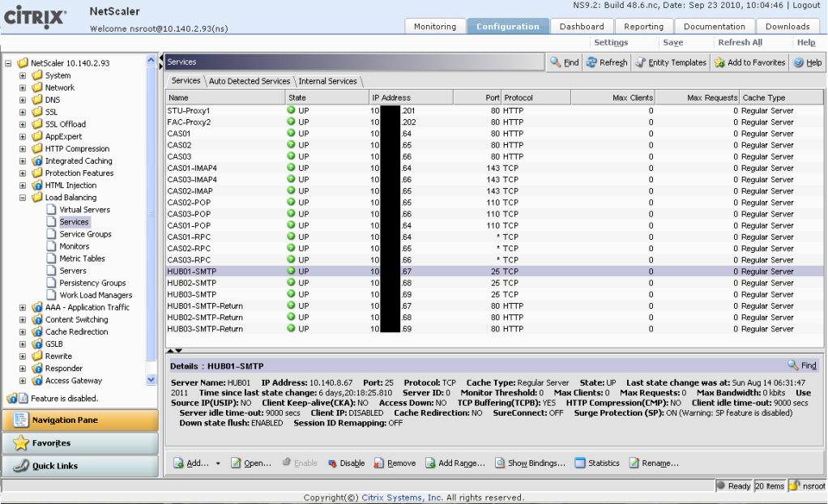Viewport: 828px width, 504px height.
Task: Switch to Internal Services tab
Action: tap(327, 81)
